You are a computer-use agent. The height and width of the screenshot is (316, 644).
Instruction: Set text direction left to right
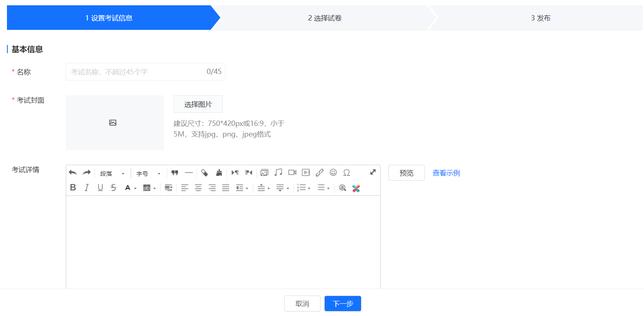tap(235, 173)
